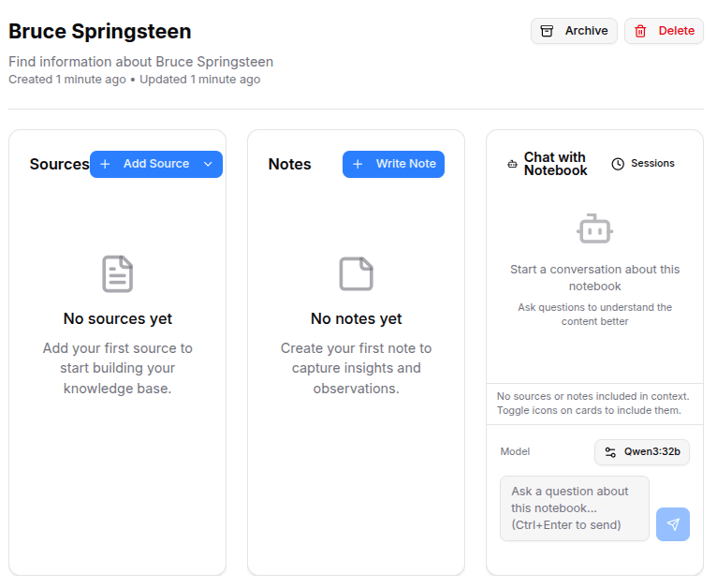Expand the Add Source dropdown chevron

(x=208, y=164)
